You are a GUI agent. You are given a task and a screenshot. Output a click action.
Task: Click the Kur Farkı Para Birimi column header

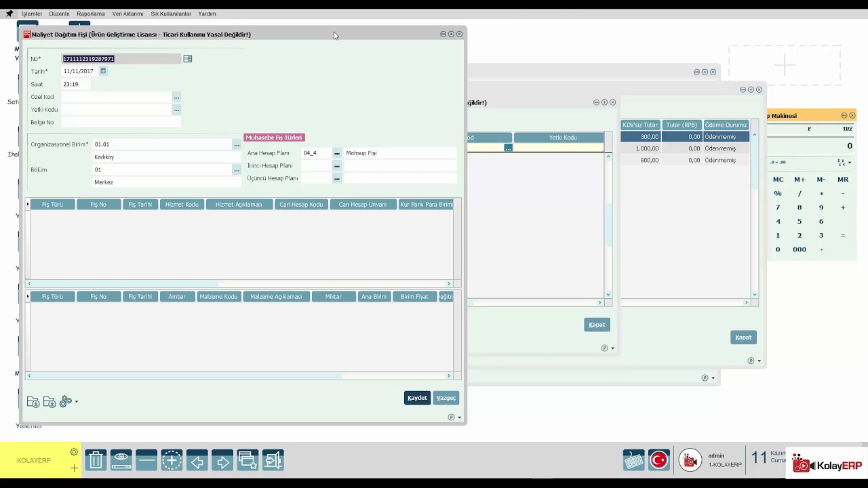point(426,205)
